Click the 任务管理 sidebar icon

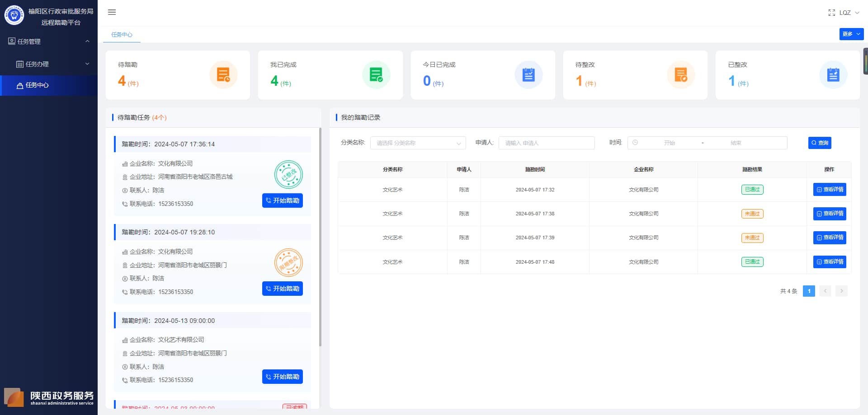click(12, 41)
